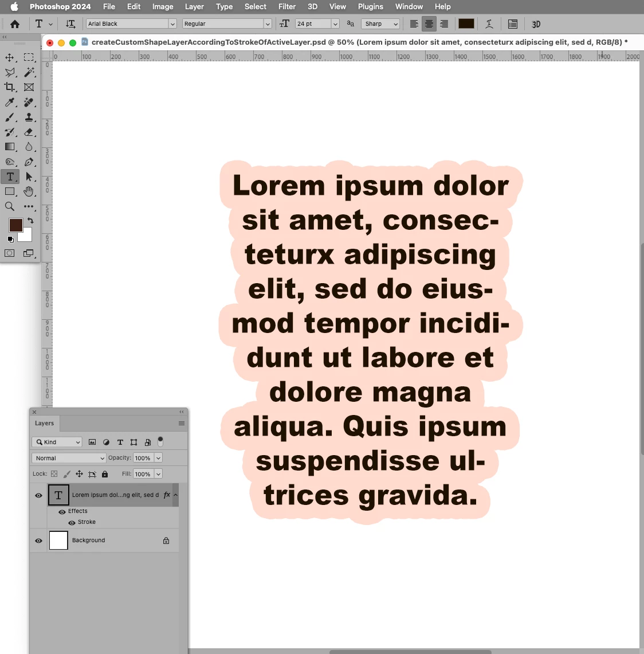Open the Fill slider dropdown arrow
The image size is (644, 654).
[158, 474]
